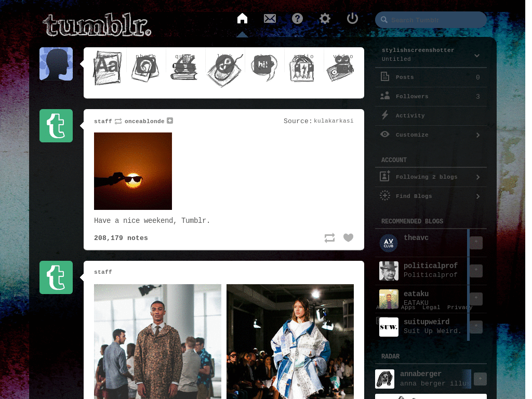Click your blog avatar silhouette
Screen dimensions: 532x399
point(56,64)
